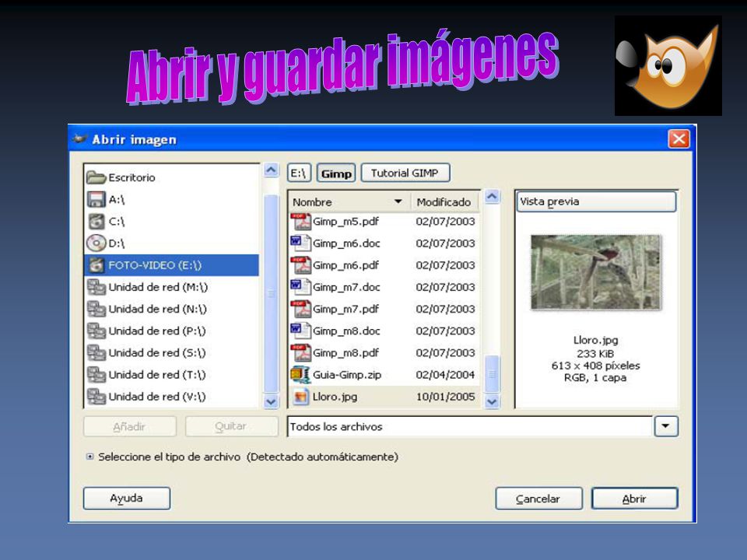Select the 'Gimp_m6.doc' file name
The height and width of the screenshot is (560, 747).
pyautogui.click(x=346, y=243)
